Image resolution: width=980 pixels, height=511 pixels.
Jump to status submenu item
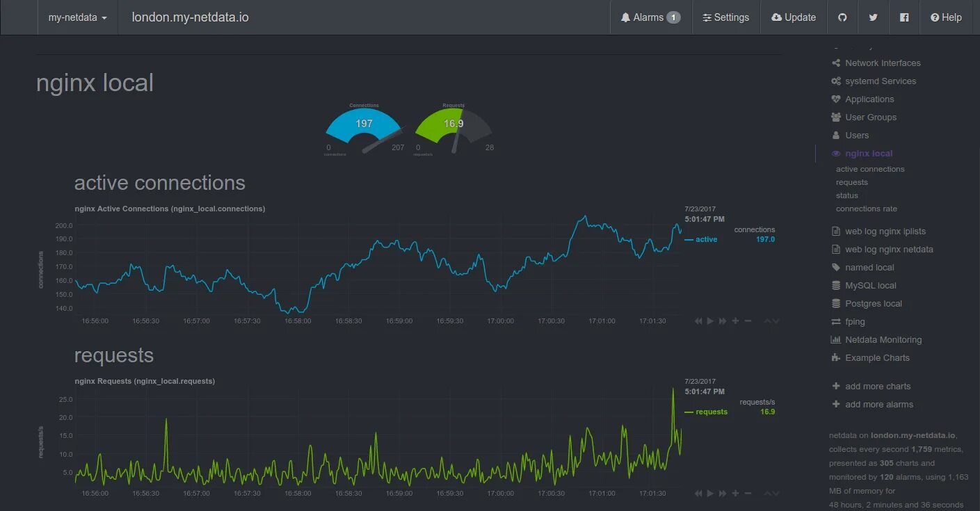(847, 195)
